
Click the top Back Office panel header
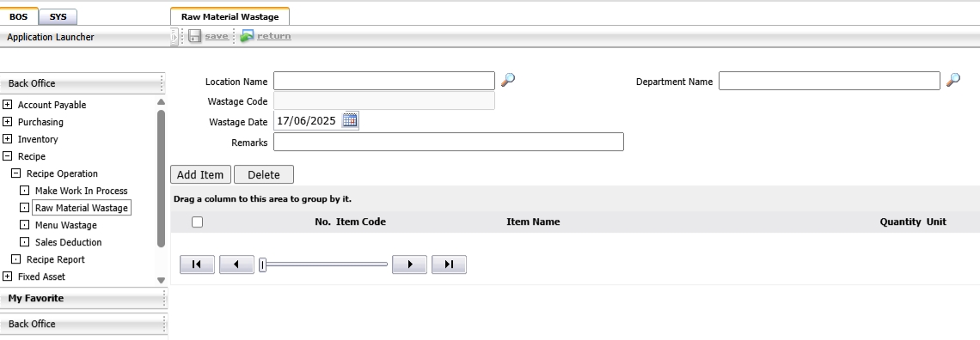click(83, 83)
